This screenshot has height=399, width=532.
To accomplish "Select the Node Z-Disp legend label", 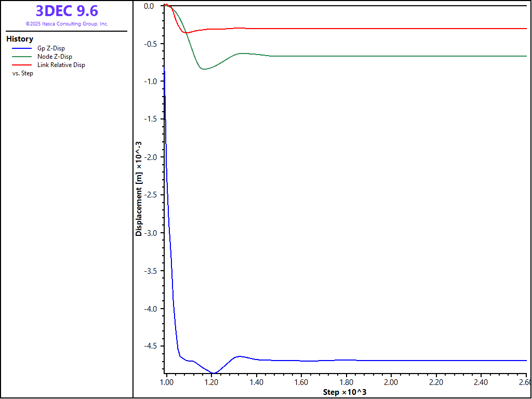I will point(55,57).
